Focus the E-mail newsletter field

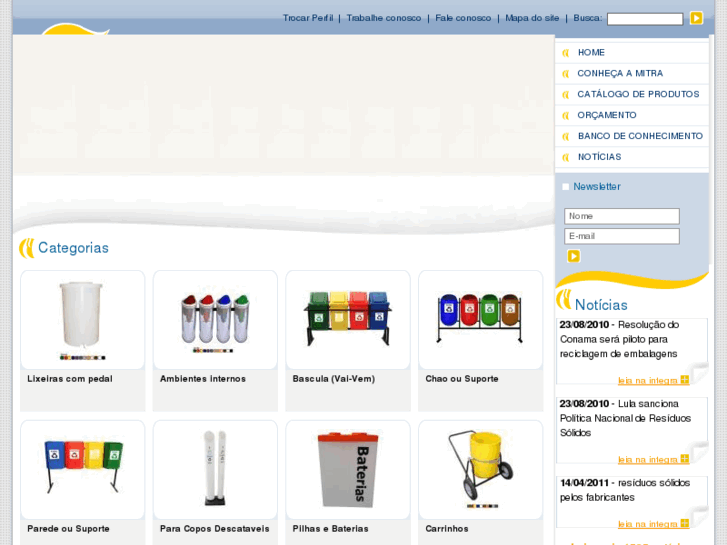(622, 236)
